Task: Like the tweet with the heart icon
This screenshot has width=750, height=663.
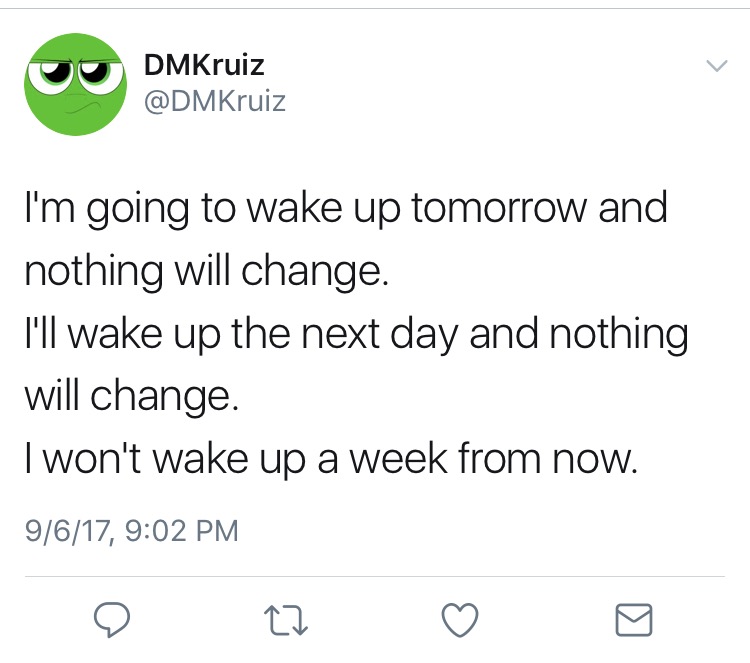Action: pyautogui.click(x=459, y=621)
